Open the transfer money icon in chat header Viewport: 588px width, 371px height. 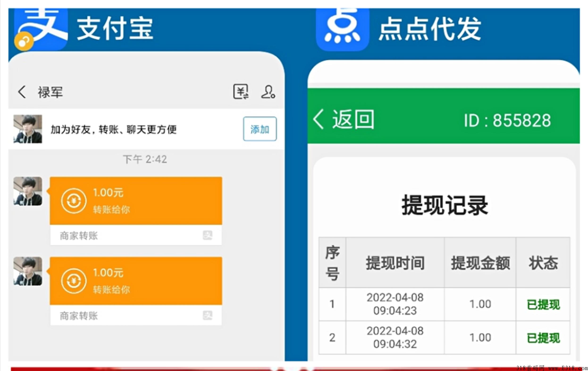point(241,92)
